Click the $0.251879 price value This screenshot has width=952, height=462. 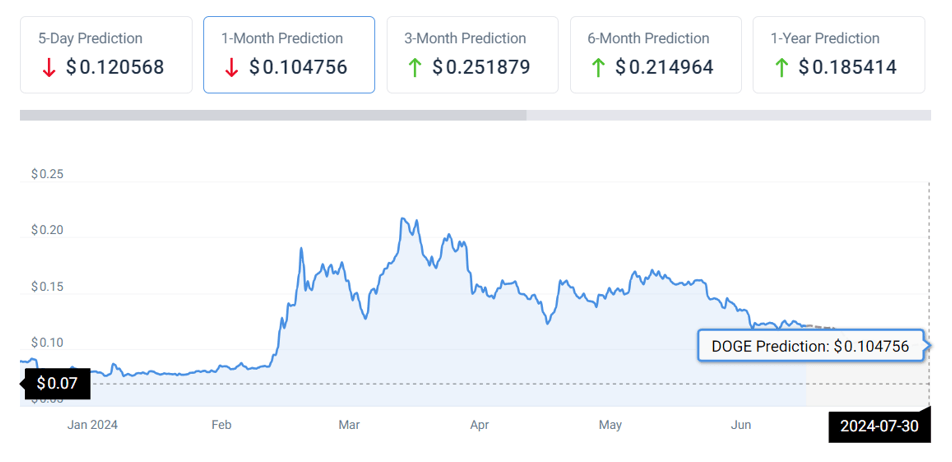coord(481,67)
